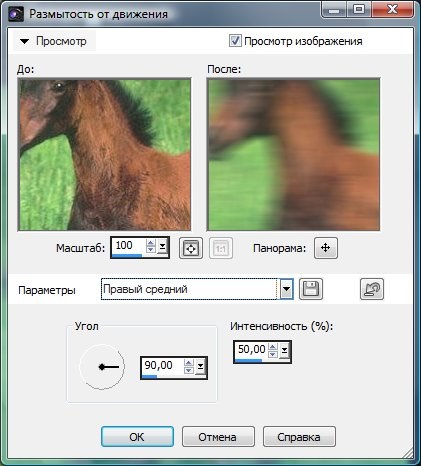This screenshot has height=466, width=421.
Task: Open Угол value slider dropdown arrow
Action: pyautogui.click(x=200, y=366)
